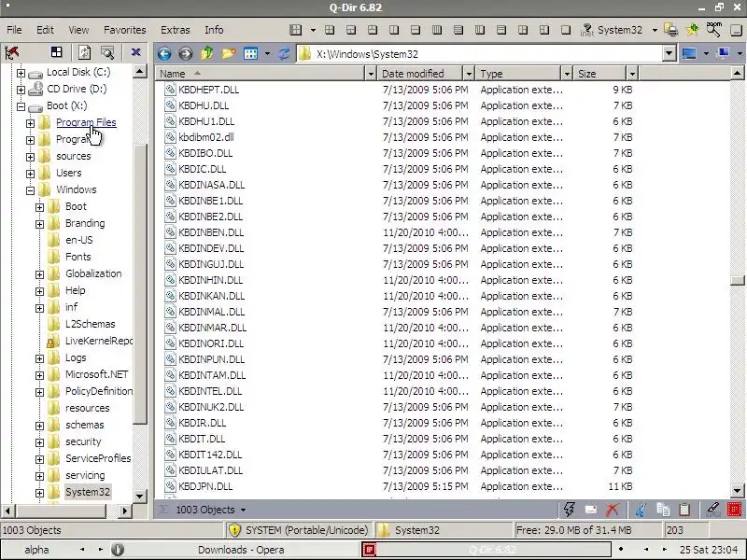Sort by the Name column header
This screenshot has height=560, width=747.
261,74
